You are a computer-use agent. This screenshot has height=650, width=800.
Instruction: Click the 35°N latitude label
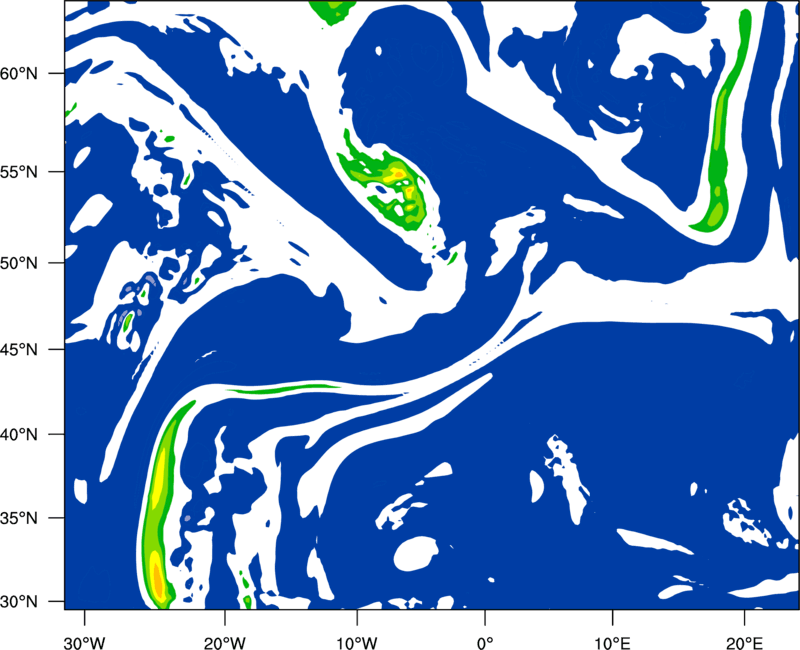point(19,518)
